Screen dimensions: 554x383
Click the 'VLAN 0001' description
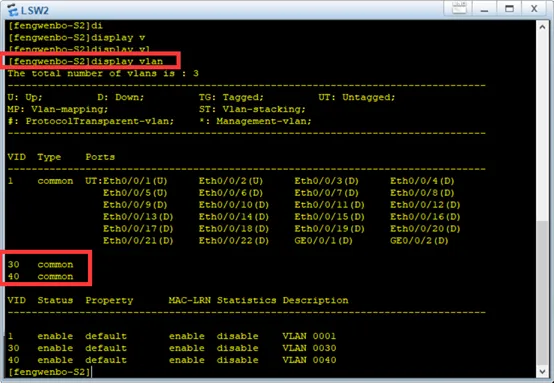pyautogui.click(x=309, y=336)
